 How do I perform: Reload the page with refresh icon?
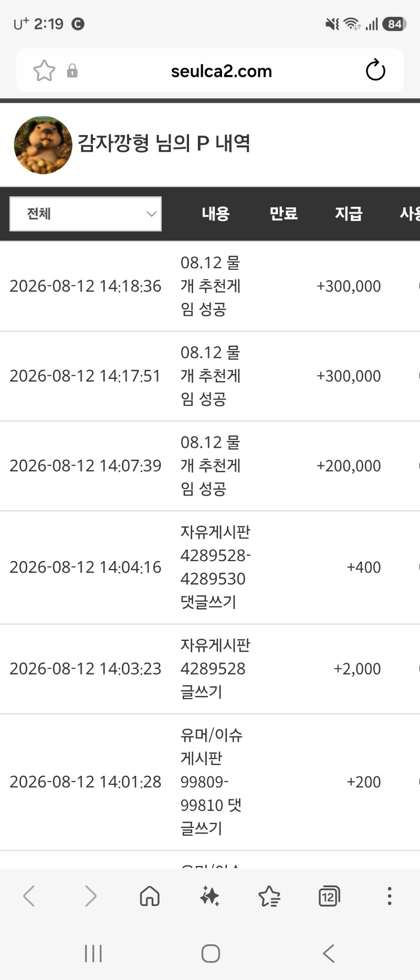pos(375,70)
